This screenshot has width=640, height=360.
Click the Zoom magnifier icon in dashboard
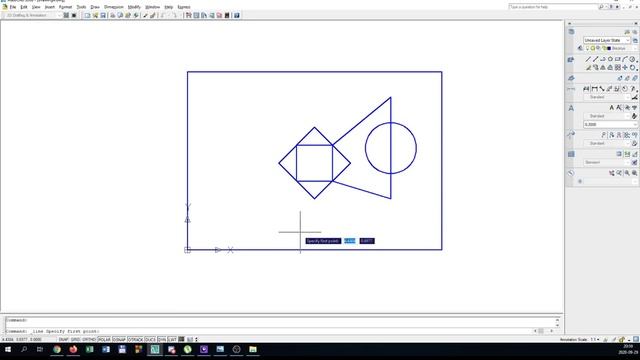coord(627,173)
